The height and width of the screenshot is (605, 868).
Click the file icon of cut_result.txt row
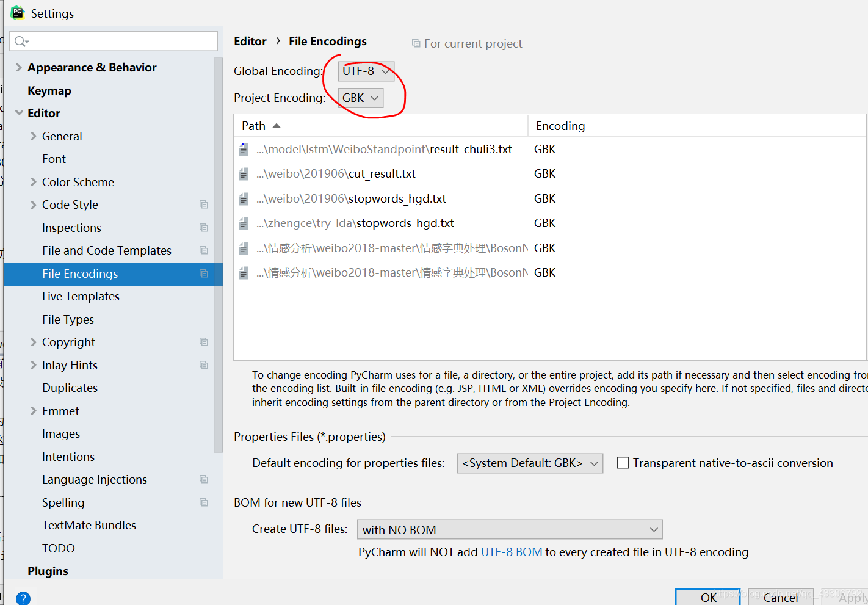(x=244, y=174)
